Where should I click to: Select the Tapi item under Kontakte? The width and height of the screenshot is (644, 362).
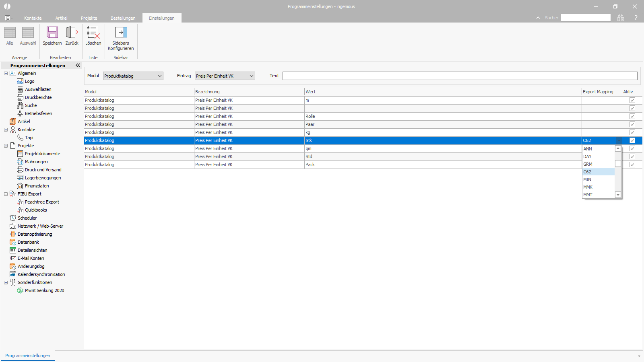tap(29, 138)
